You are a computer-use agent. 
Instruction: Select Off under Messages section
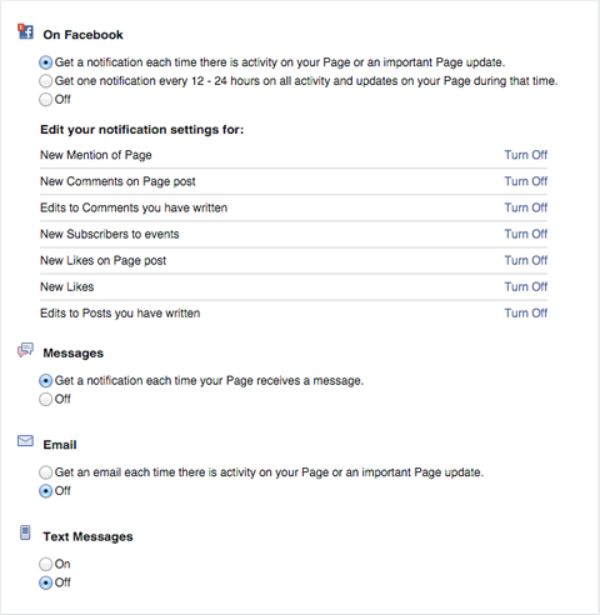[46, 399]
